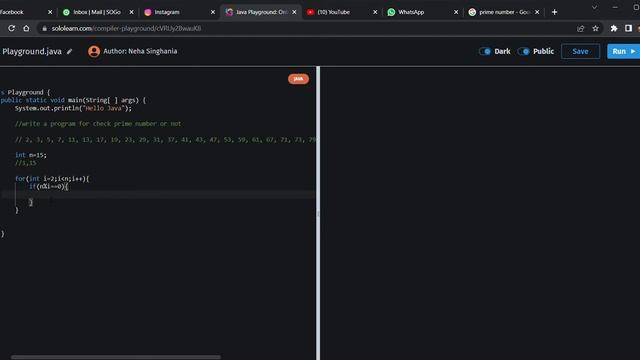The height and width of the screenshot is (360, 640).
Task: Open the browser side panel icon
Action: tap(629, 28)
